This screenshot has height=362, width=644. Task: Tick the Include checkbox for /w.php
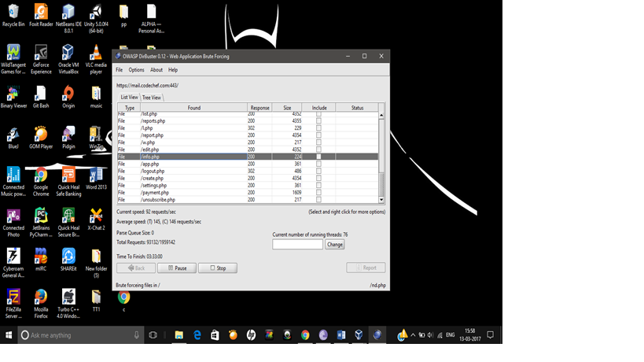(318, 142)
